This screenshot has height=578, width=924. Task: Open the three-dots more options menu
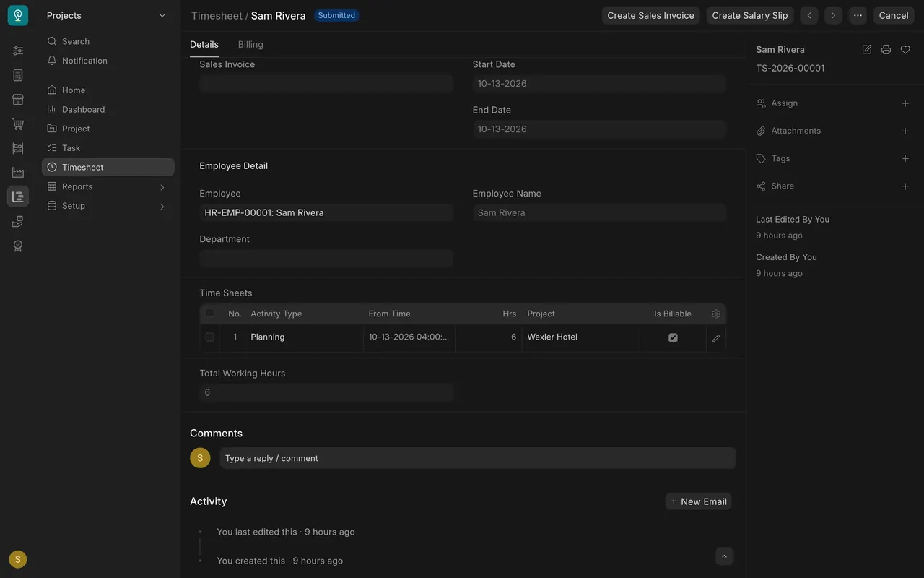[x=858, y=15]
